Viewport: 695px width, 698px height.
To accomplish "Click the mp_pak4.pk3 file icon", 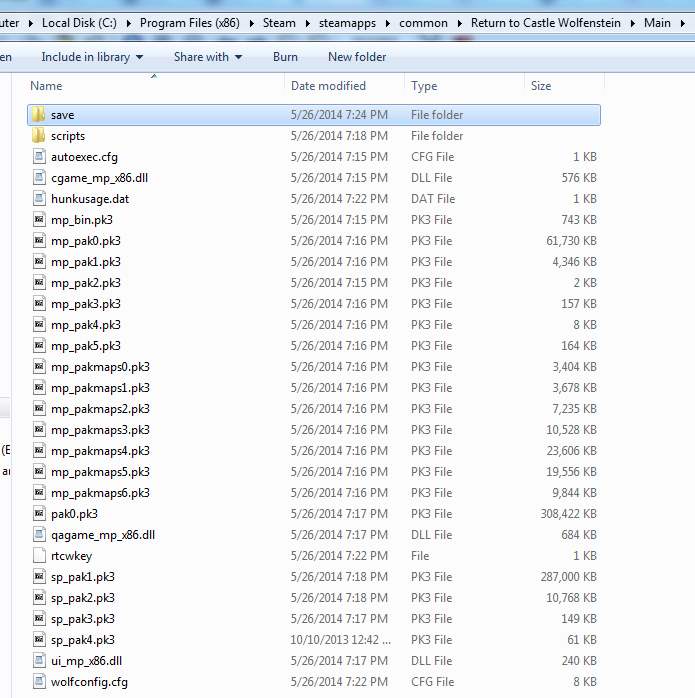I will [39, 325].
